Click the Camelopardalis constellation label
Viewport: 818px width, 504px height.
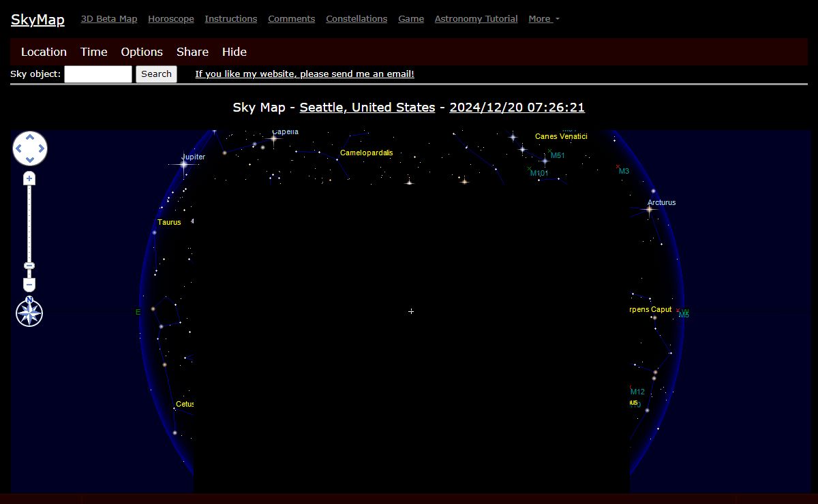click(x=367, y=153)
